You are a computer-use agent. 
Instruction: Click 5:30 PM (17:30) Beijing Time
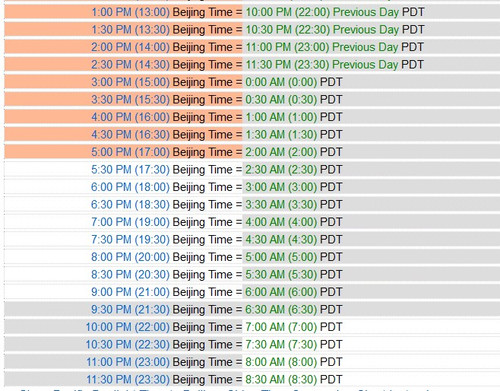[x=162, y=169]
